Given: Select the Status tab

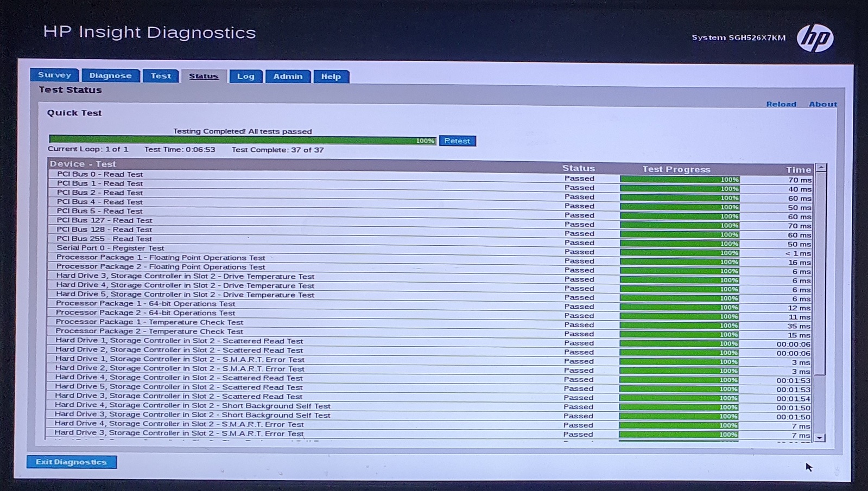Looking at the screenshot, I should [204, 76].
